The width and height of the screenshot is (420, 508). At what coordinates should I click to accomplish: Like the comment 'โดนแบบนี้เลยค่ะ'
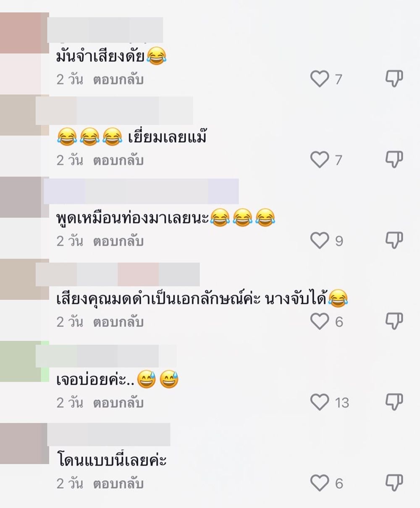[x=320, y=484]
